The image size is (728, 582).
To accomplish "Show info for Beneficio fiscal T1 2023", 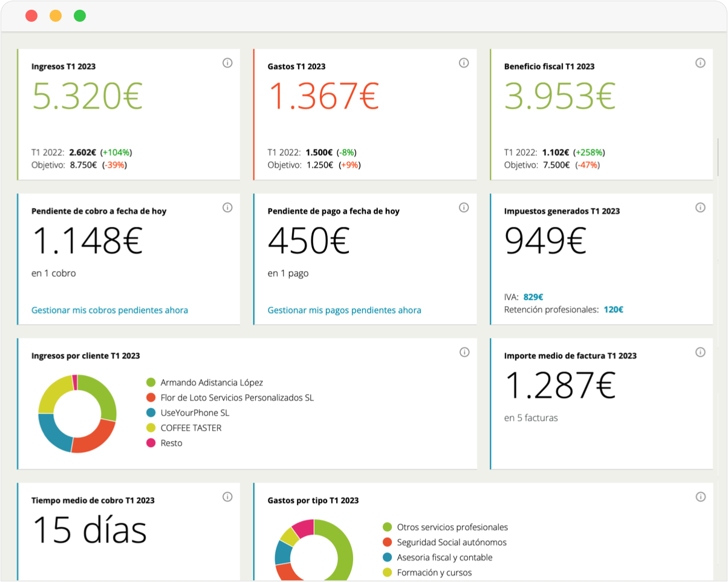I will 700,63.
